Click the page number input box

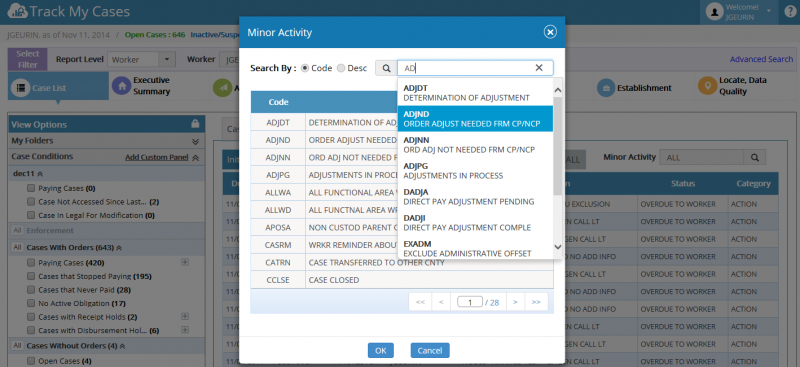coord(470,302)
